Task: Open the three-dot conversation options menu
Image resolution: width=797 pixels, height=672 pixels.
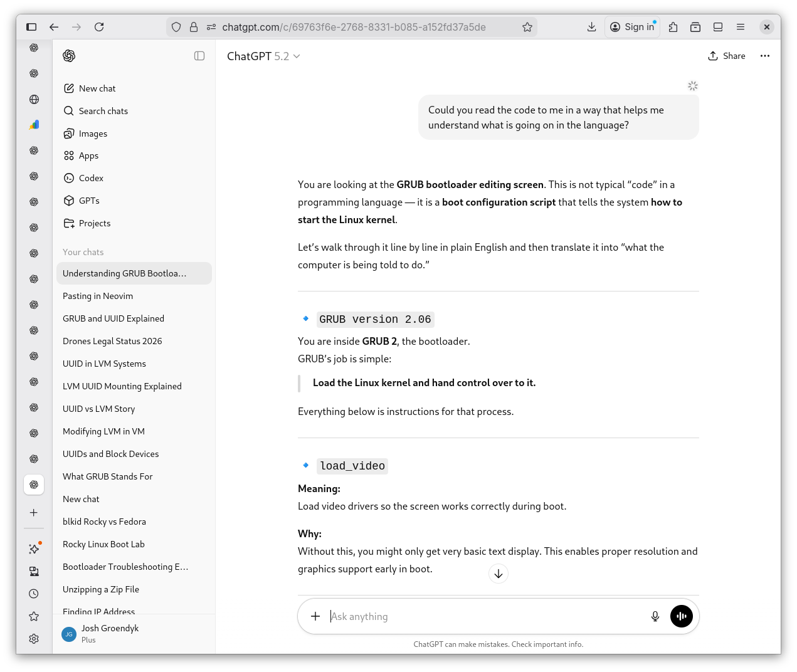Action: click(x=764, y=56)
